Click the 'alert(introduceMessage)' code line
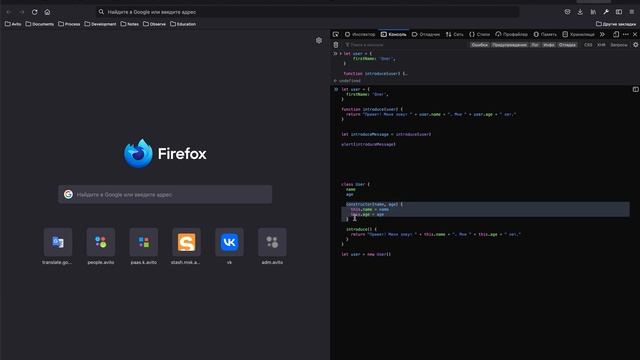This screenshot has height=360, width=640. click(x=369, y=144)
